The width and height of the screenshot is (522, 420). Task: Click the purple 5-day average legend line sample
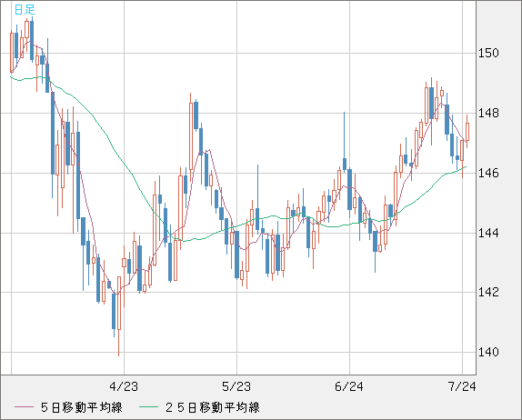pos(25,407)
